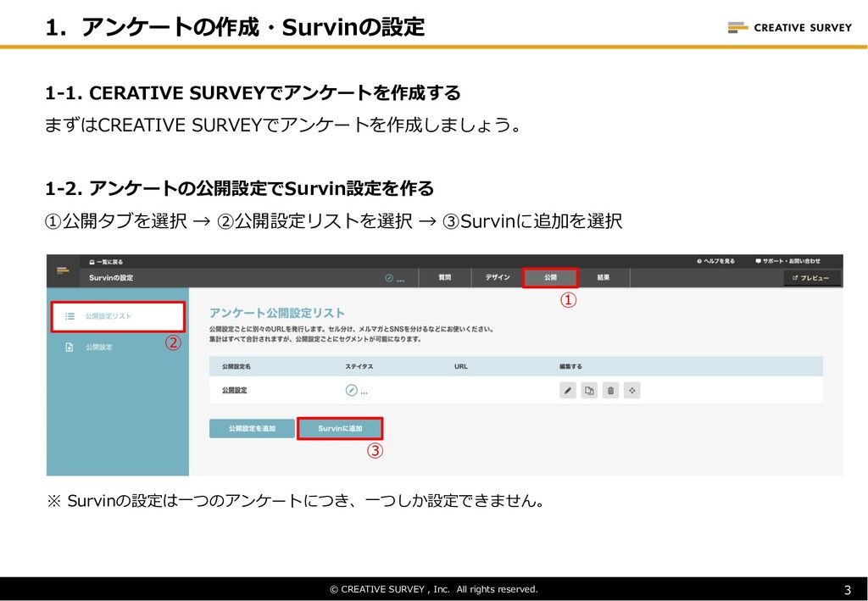Click the trash delete icon in 公開設定 row
868x601 pixels.
pyautogui.click(x=610, y=391)
